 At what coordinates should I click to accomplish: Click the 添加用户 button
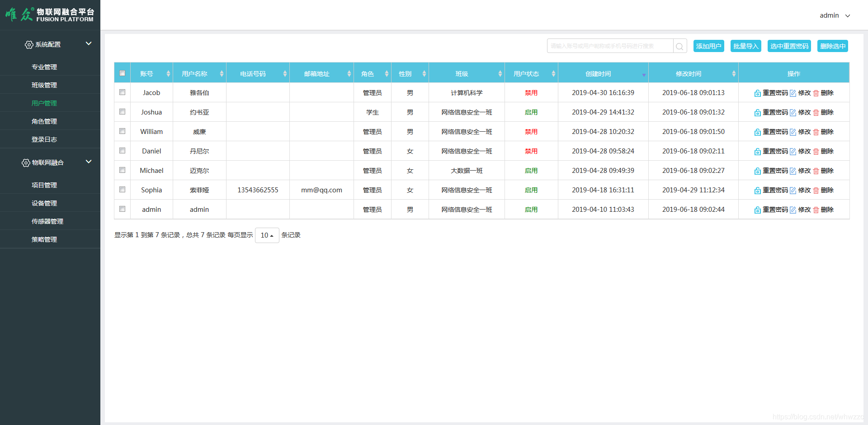coord(708,46)
